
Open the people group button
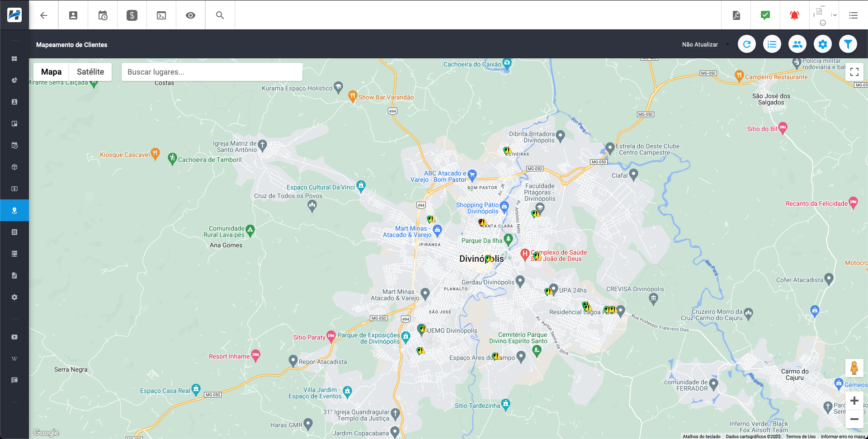pos(797,44)
